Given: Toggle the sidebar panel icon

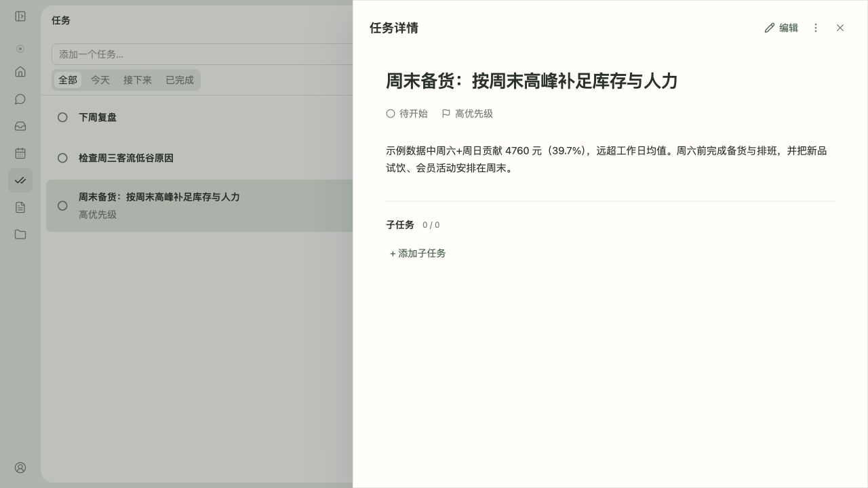Looking at the screenshot, I should (20, 16).
